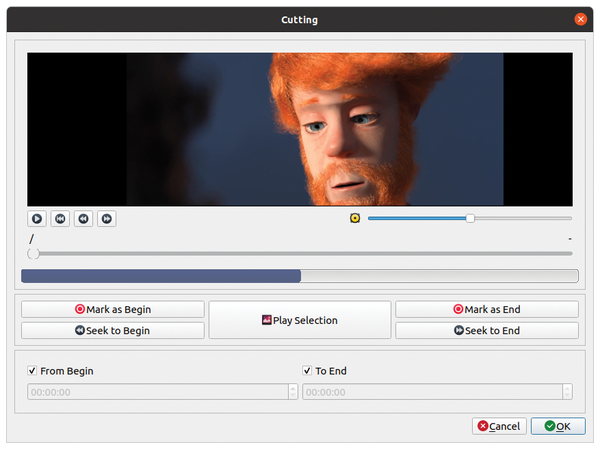600x449 pixels.
Task: Click Mark as End button
Action: 487,309
